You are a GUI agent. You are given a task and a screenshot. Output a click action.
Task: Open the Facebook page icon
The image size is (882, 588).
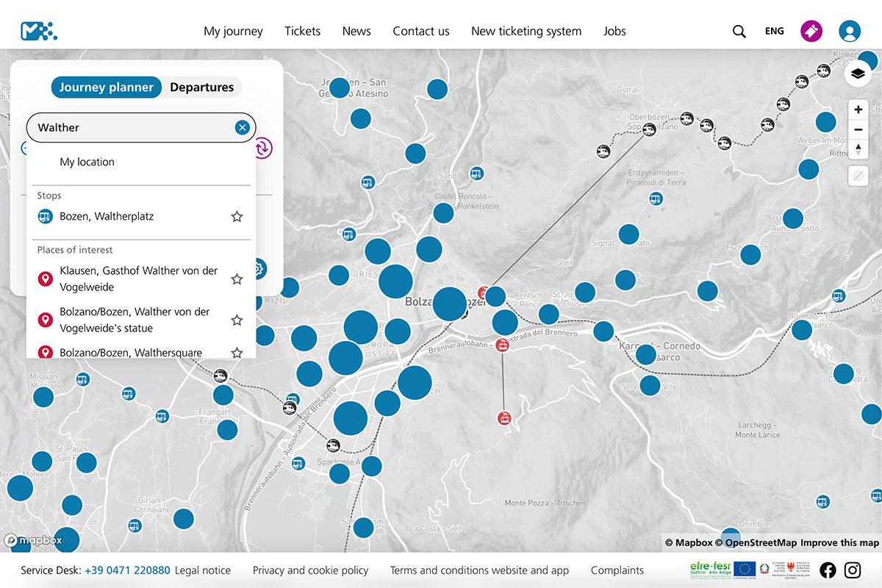click(x=828, y=570)
